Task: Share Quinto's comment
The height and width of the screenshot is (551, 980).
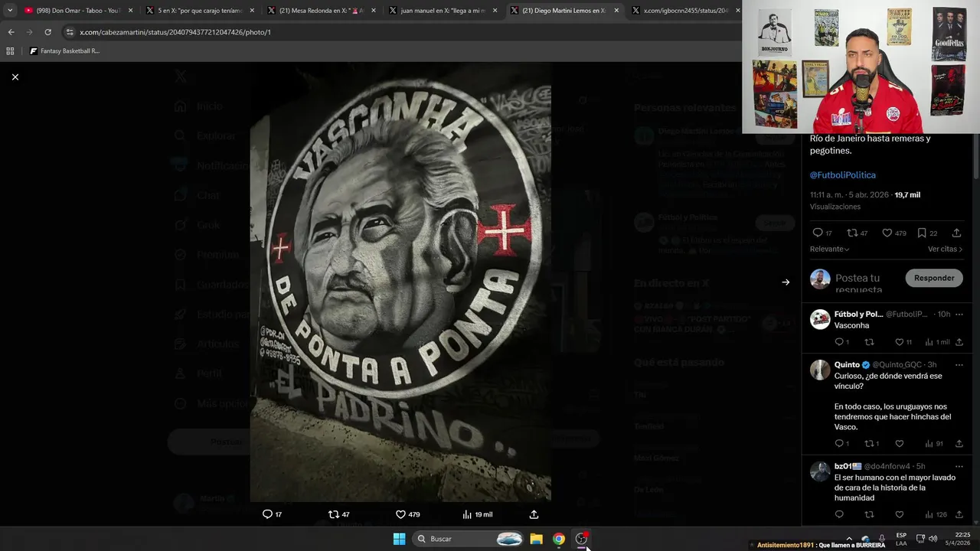Action: pos(959,443)
